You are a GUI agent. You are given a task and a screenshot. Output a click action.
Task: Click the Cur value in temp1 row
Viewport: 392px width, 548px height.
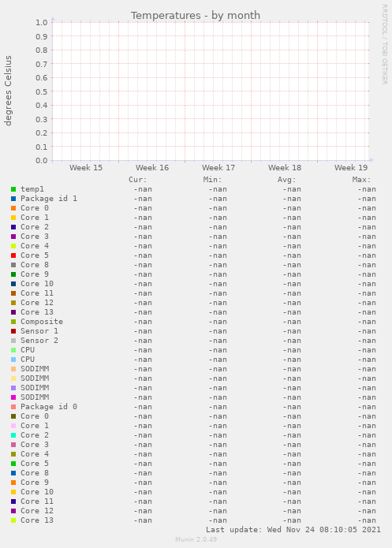click(x=143, y=189)
